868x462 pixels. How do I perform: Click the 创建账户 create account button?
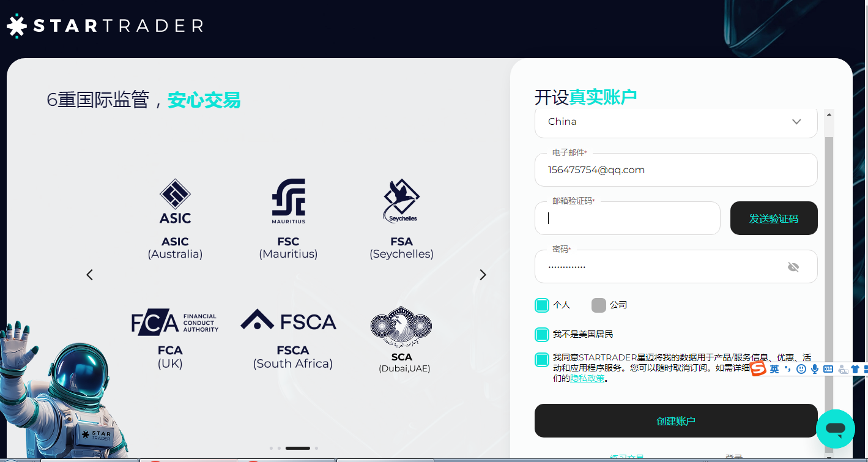tap(676, 421)
